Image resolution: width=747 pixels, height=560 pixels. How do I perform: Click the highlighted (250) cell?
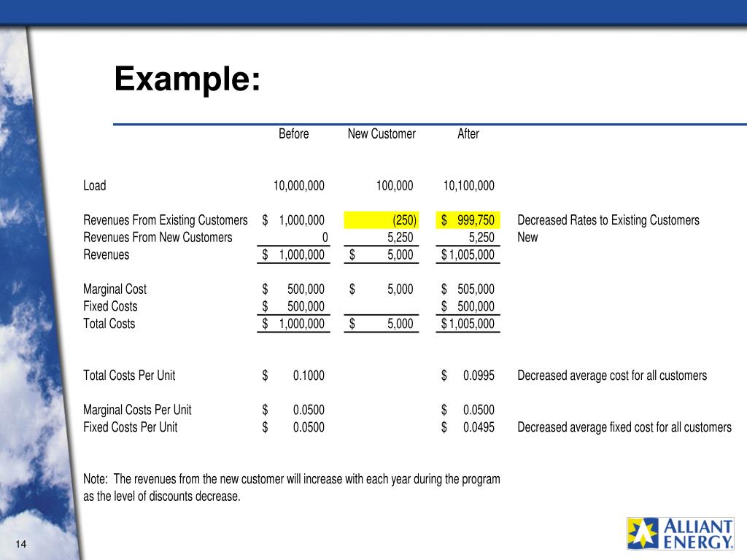click(382, 220)
